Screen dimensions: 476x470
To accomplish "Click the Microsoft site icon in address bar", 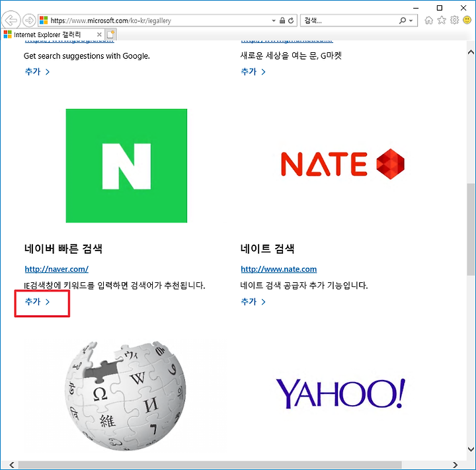I will tap(44, 20).
